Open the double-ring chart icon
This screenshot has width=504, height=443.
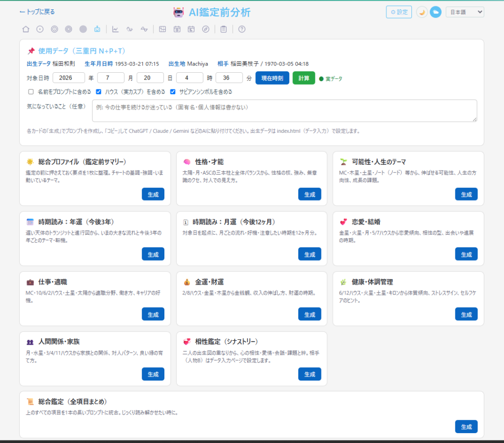(x=54, y=29)
